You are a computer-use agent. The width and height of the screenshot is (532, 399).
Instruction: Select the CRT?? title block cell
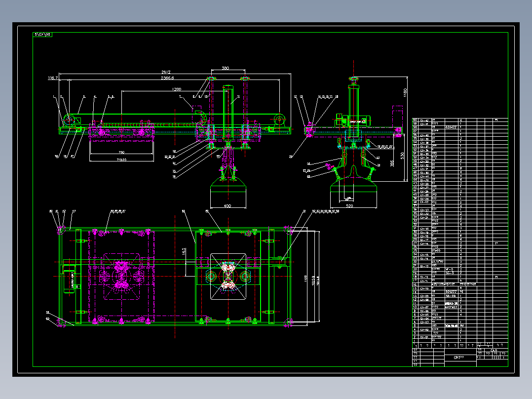pyautogui.click(x=460, y=358)
